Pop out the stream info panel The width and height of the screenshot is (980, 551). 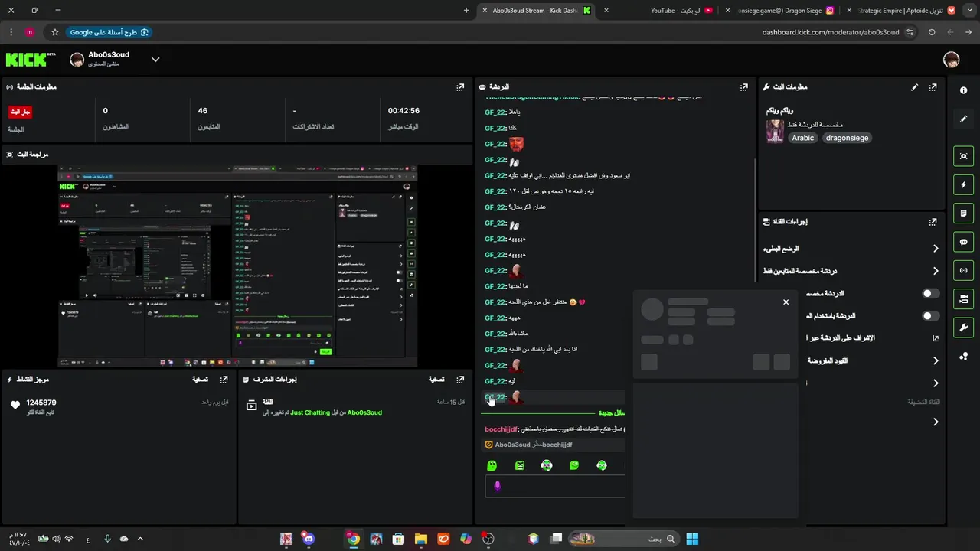(933, 87)
